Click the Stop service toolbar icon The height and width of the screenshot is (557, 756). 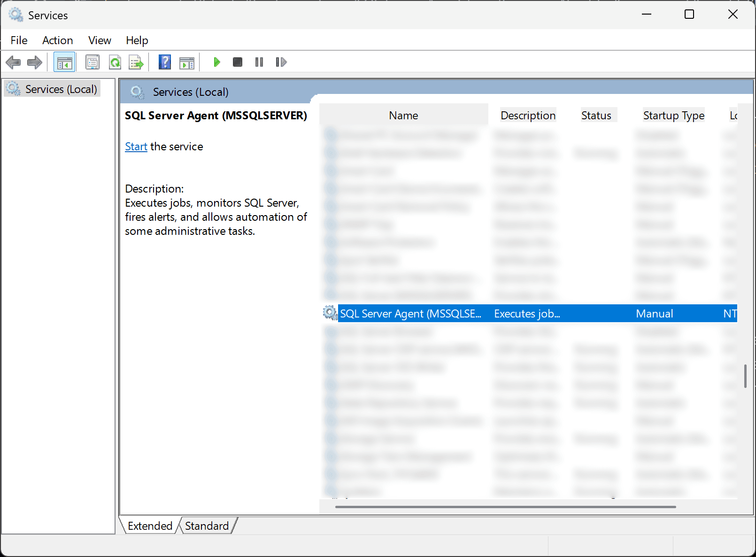point(237,62)
